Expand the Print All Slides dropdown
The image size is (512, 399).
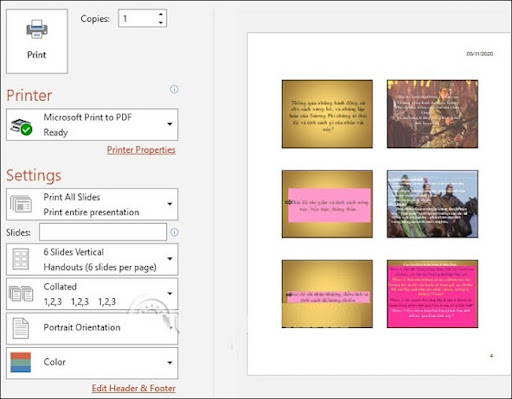[x=170, y=204]
